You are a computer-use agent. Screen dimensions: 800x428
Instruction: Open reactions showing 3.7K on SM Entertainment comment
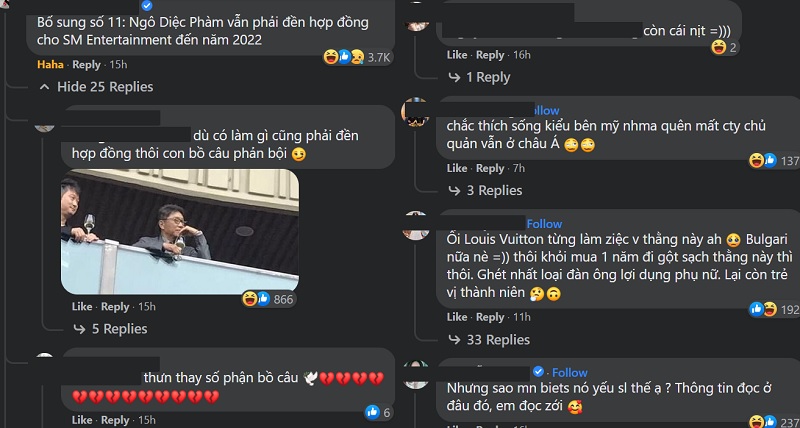tap(357, 57)
